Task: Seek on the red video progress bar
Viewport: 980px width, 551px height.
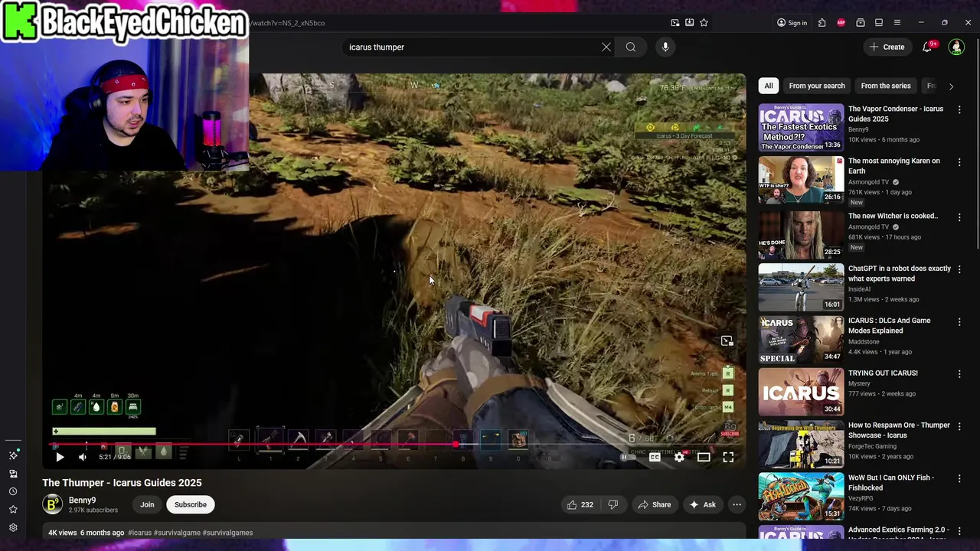Action: click(394, 444)
